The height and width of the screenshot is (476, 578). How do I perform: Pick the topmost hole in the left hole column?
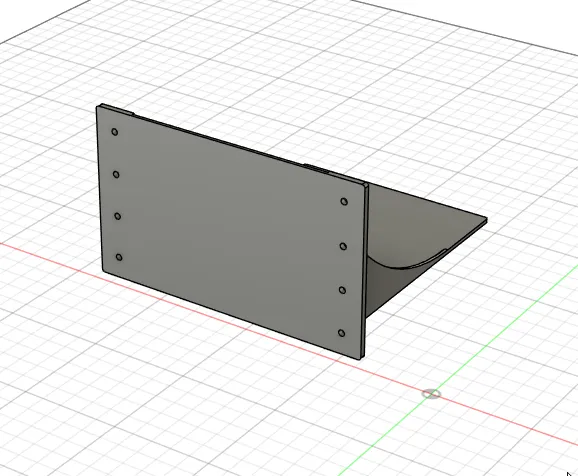click(x=115, y=132)
